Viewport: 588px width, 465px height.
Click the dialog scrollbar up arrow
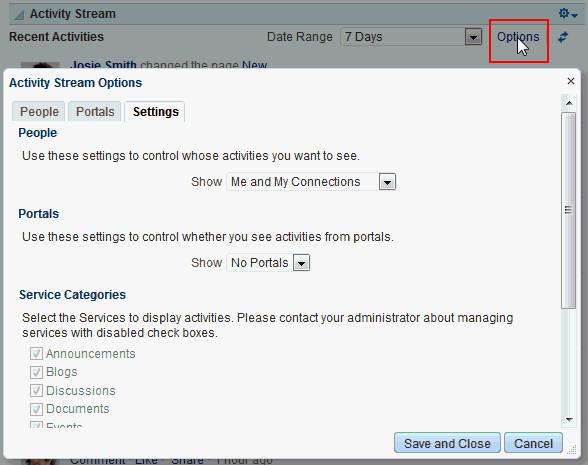(569, 103)
